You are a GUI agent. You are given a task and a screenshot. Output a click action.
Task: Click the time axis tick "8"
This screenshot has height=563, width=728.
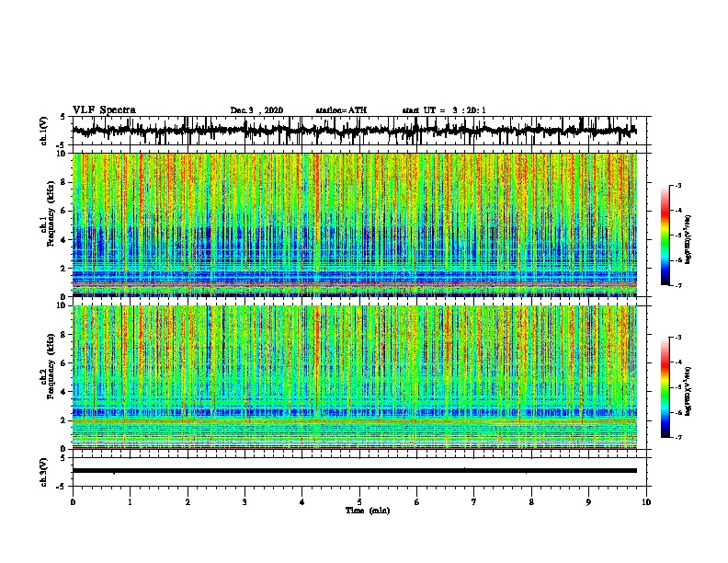coord(531,502)
